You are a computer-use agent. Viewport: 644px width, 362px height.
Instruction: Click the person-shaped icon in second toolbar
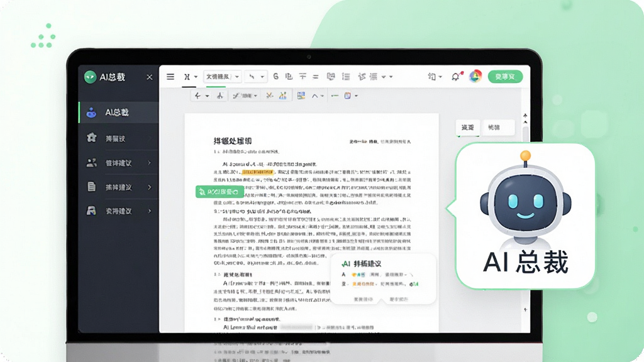pyautogui.click(x=220, y=96)
